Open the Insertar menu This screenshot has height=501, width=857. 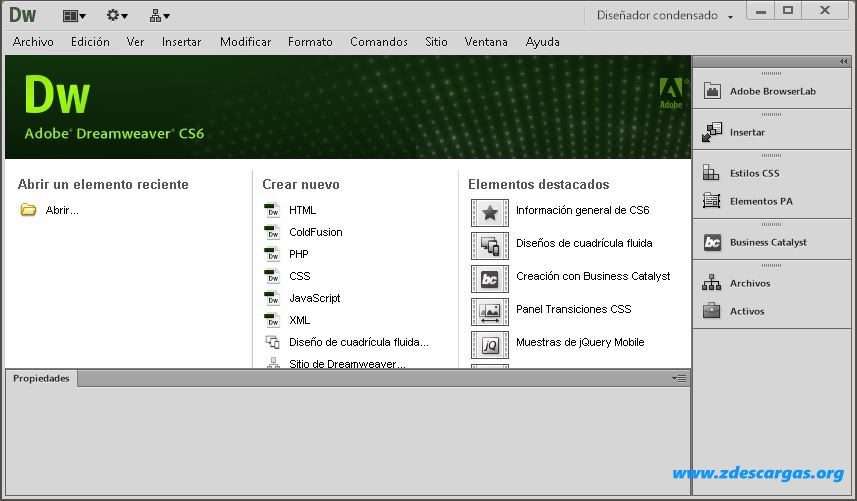[x=181, y=42]
